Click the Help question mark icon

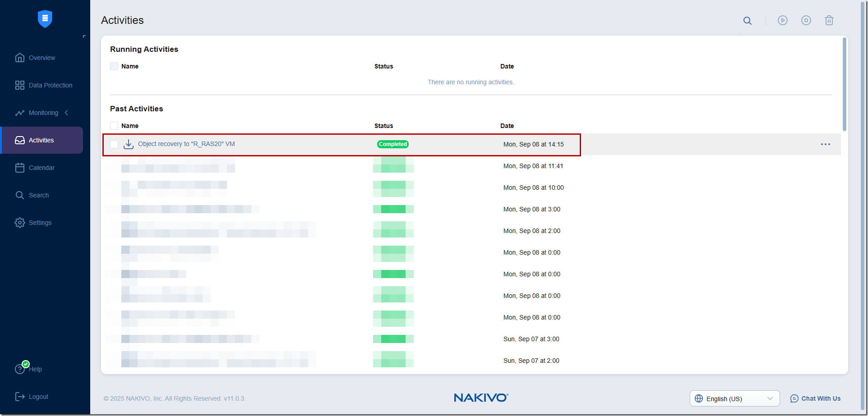pos(20,369)
